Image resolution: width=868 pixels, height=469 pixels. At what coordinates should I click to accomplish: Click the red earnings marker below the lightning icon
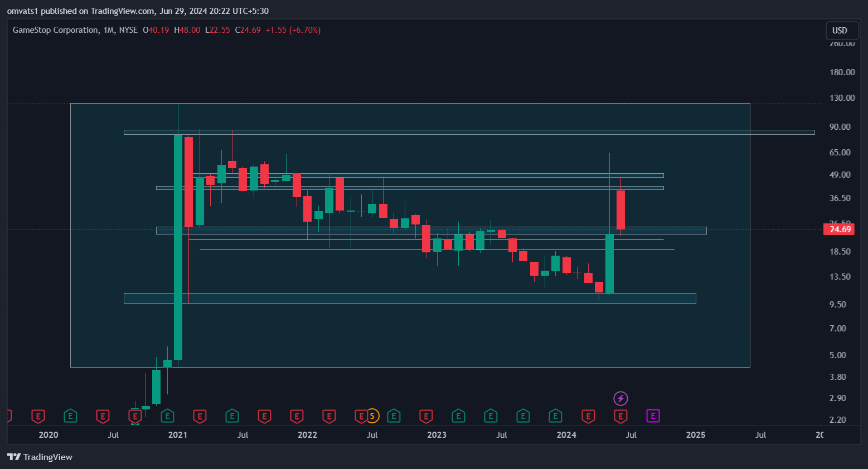click(x=620, y=416)
